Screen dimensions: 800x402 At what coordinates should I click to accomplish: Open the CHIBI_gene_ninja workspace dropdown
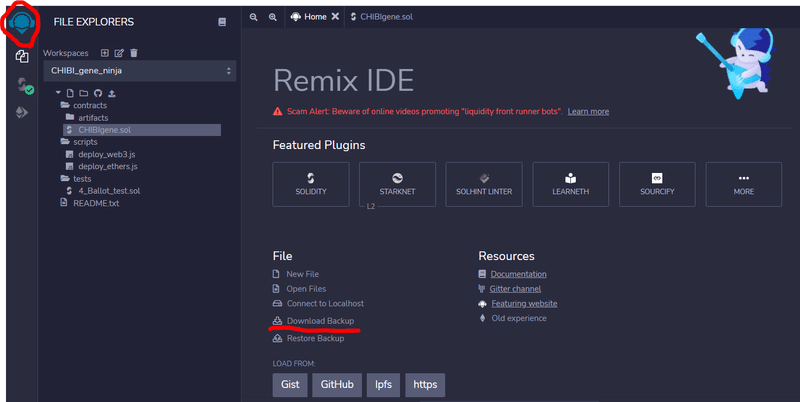point(139,71)
